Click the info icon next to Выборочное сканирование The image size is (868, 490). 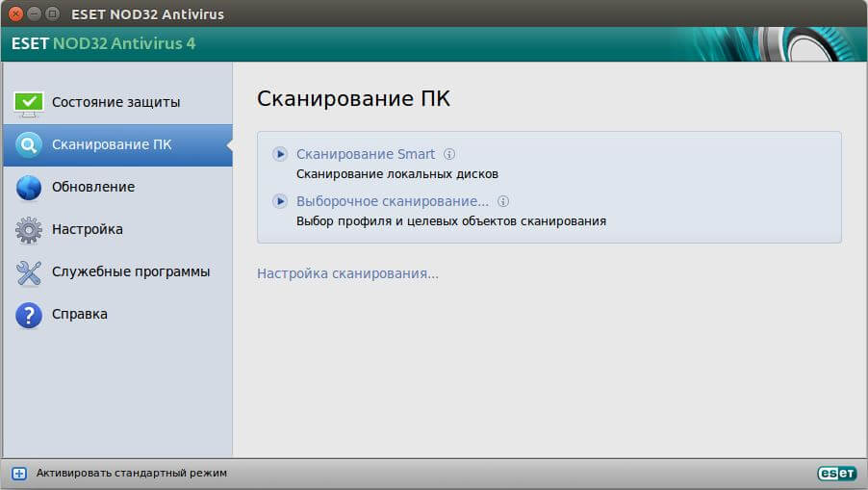click(x=503, y=201)
